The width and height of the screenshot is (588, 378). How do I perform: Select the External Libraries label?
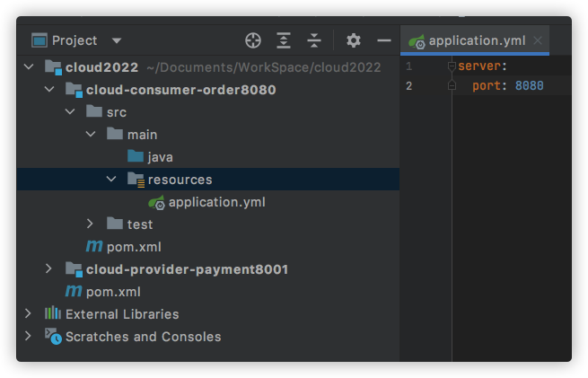coord(122,314)
